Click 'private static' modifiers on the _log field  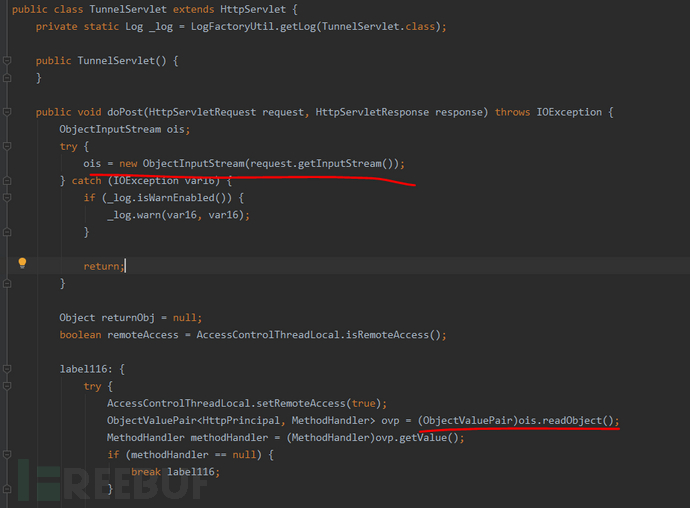point(77,26)
